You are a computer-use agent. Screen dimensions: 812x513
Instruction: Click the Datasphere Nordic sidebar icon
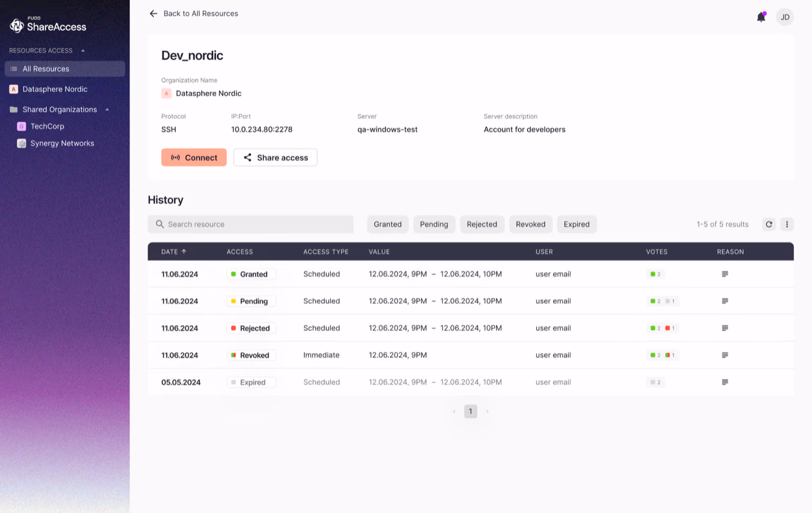(14, 89)
